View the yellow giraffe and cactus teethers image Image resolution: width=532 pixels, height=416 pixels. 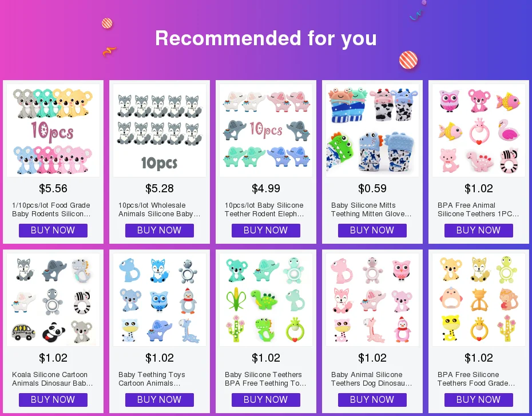pyautogui.click(x=479, y=300)
